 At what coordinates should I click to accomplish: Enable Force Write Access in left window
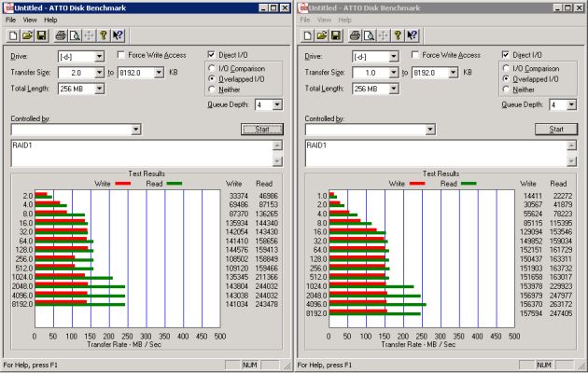coord(121,55)
